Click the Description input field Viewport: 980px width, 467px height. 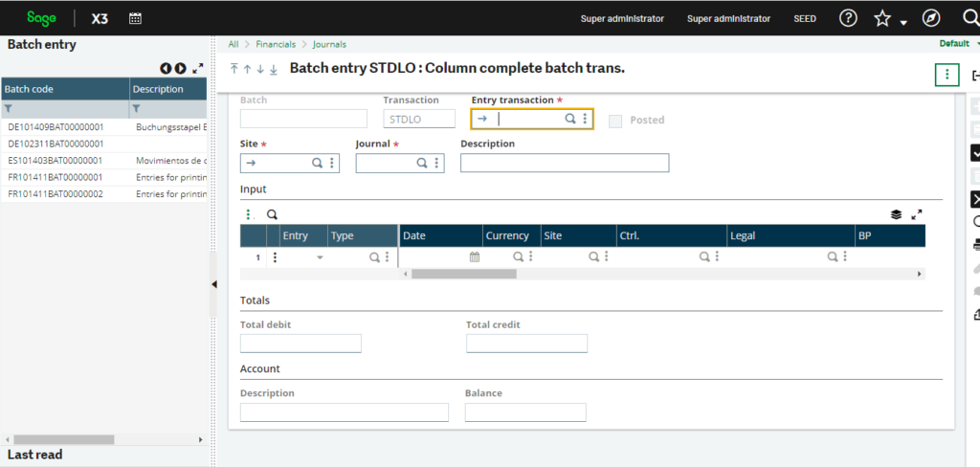pos(564,163)
